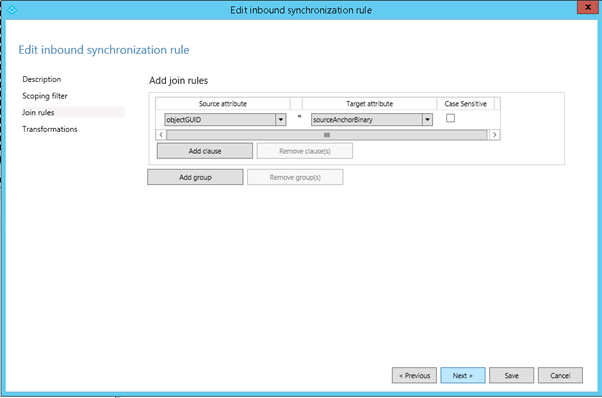
Task: Proceed with the Next button
Action: pyautogui.click(x=463, y=375)
